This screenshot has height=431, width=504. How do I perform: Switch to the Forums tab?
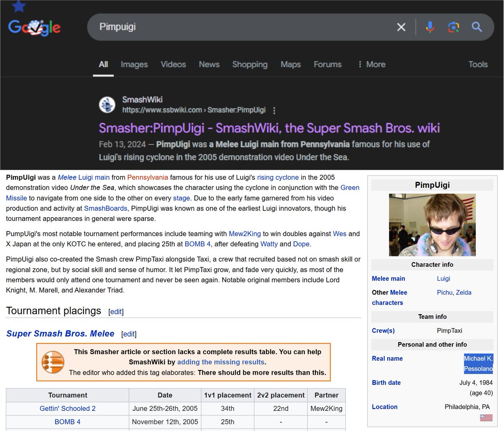click(x=328, y=64)
